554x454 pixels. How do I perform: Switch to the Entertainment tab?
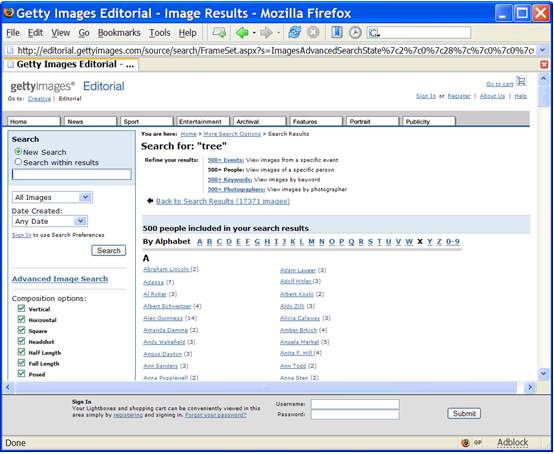click(x=203, y=121)
